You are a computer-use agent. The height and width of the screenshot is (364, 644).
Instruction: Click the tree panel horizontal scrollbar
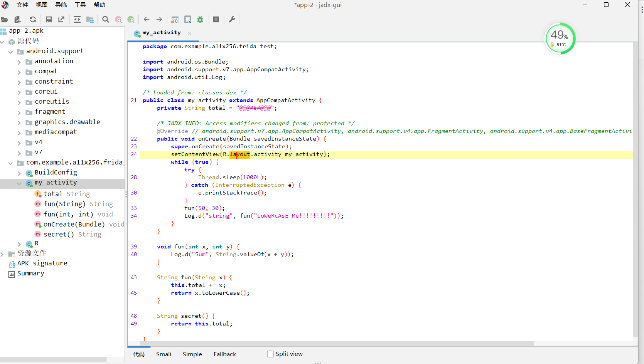[53, 359]
